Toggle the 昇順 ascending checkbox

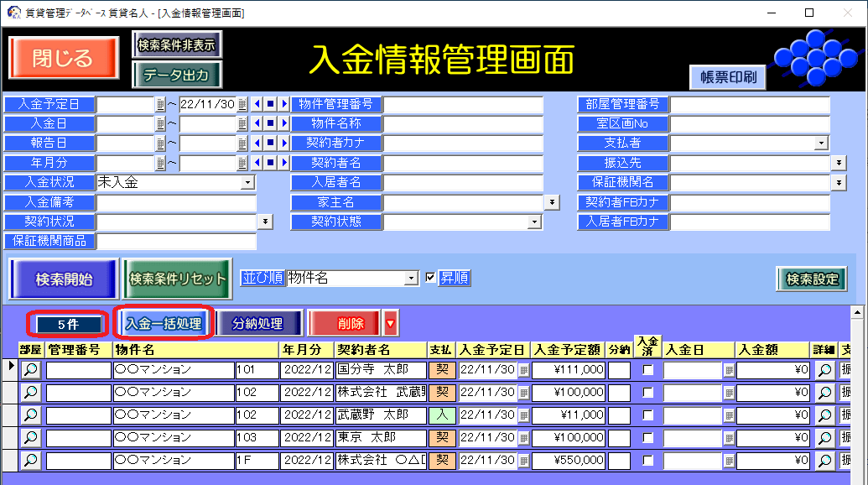431,278
